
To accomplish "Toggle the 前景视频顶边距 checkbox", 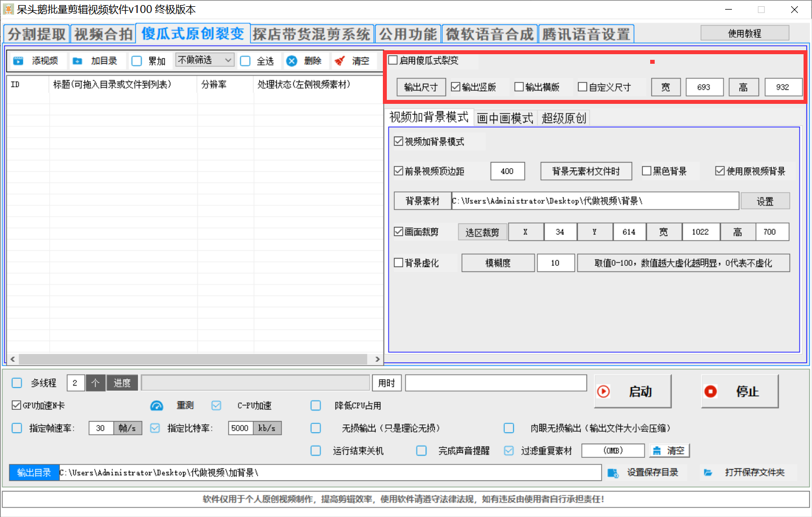I will [399, 170].
